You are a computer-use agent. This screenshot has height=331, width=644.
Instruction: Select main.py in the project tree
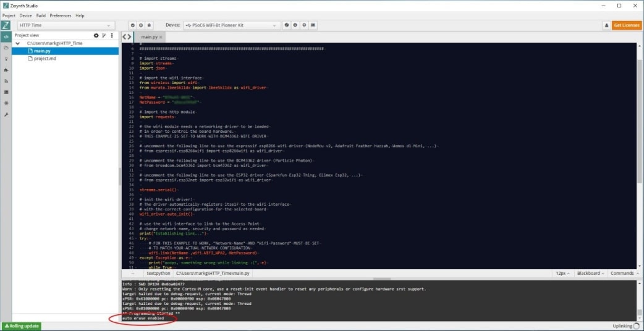(66, 51)
